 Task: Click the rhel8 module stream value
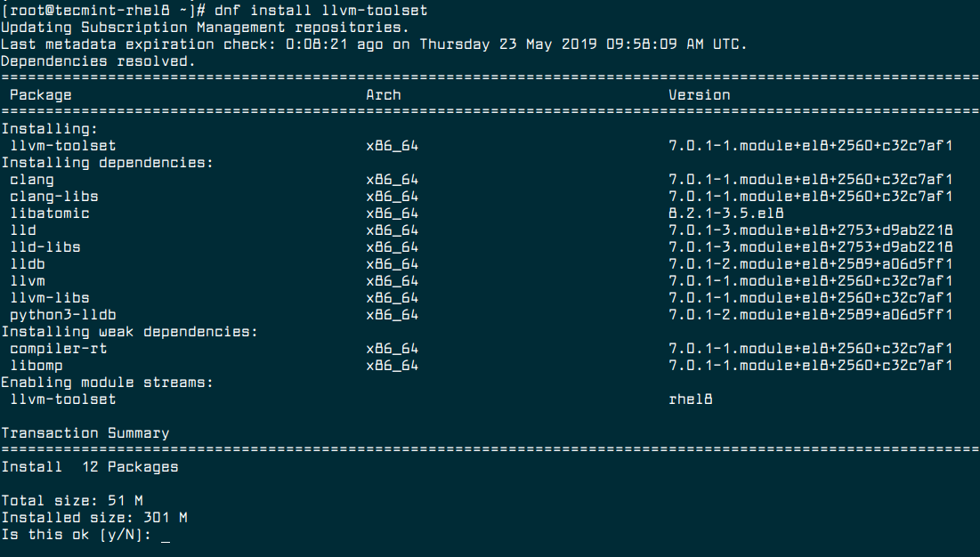tap(691, 399)
